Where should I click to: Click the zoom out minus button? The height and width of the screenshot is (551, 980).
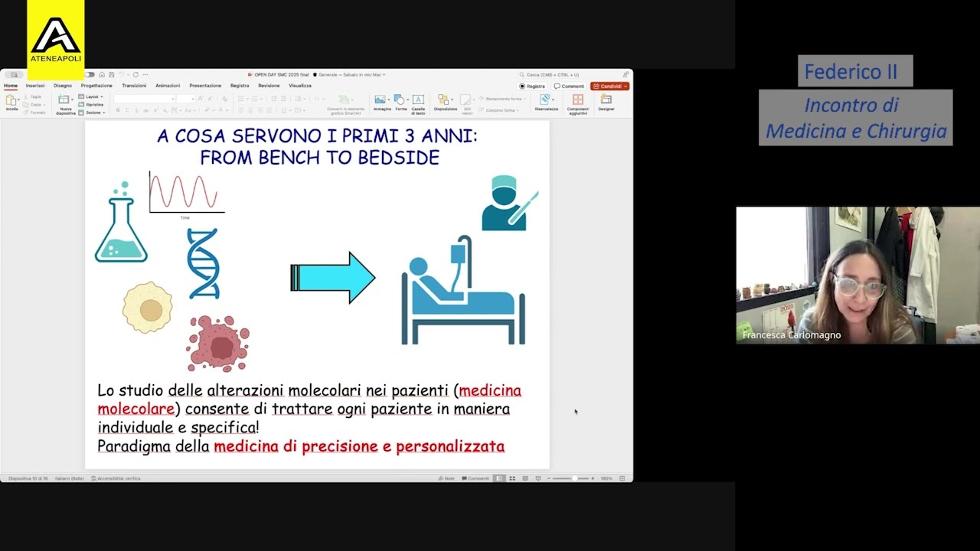coord(549,478)
